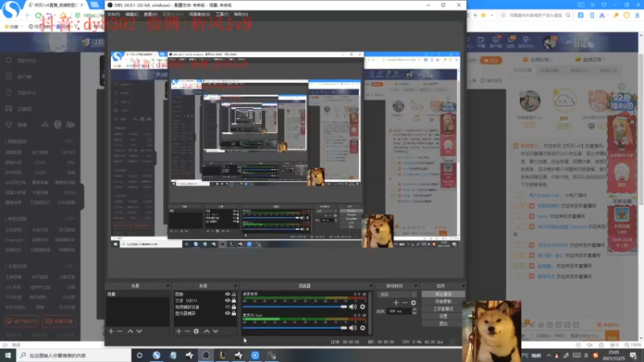Select the 图像 source row
Image resolution: width=644 pixels, height=362 pixels.
click(x=205, y=294)
